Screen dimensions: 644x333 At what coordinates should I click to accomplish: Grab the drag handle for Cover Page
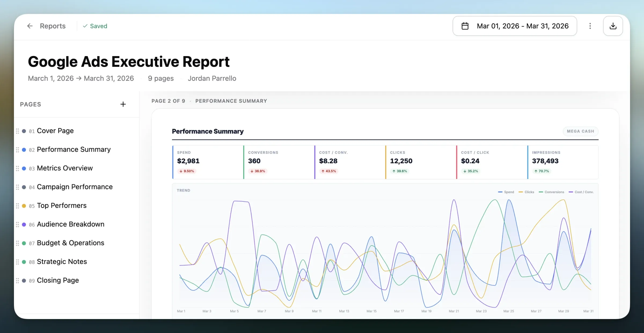[17, 131]
